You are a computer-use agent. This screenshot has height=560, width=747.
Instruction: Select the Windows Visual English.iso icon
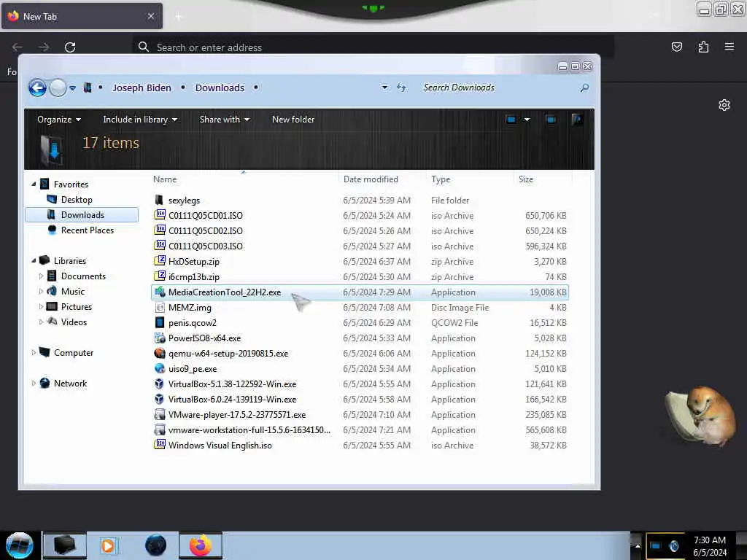point(160,446)
